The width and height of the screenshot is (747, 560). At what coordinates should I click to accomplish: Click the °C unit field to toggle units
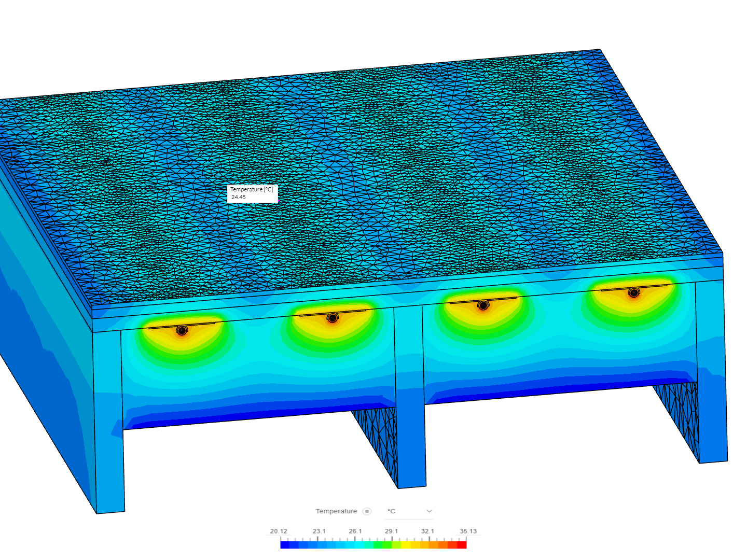tap(391, 511)
